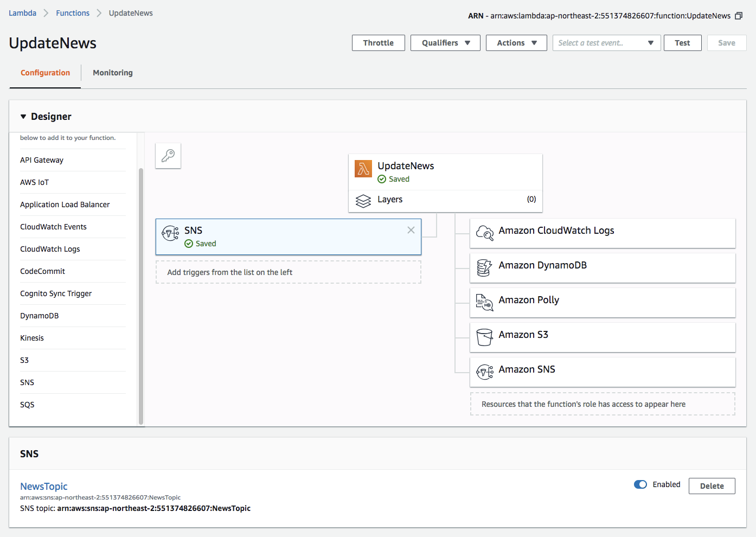Open the Actions dropdown
Viewport: 756px width, 537px height.
click(x=517, y=43)
